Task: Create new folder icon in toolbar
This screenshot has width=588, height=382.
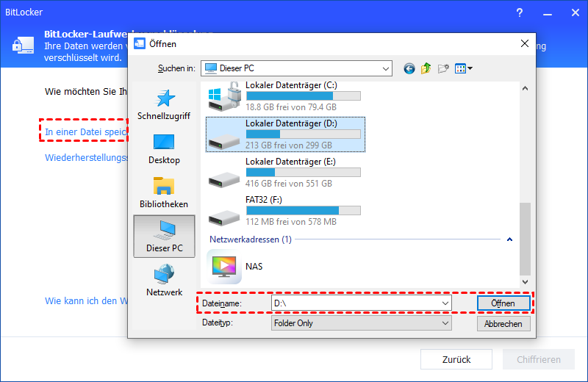Action: [443, 68]
